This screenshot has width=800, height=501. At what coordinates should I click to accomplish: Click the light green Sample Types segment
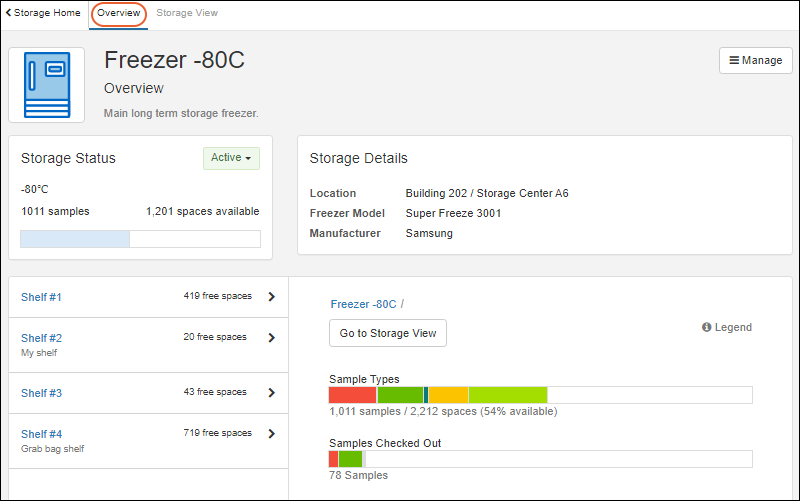[x=507, y=395]
